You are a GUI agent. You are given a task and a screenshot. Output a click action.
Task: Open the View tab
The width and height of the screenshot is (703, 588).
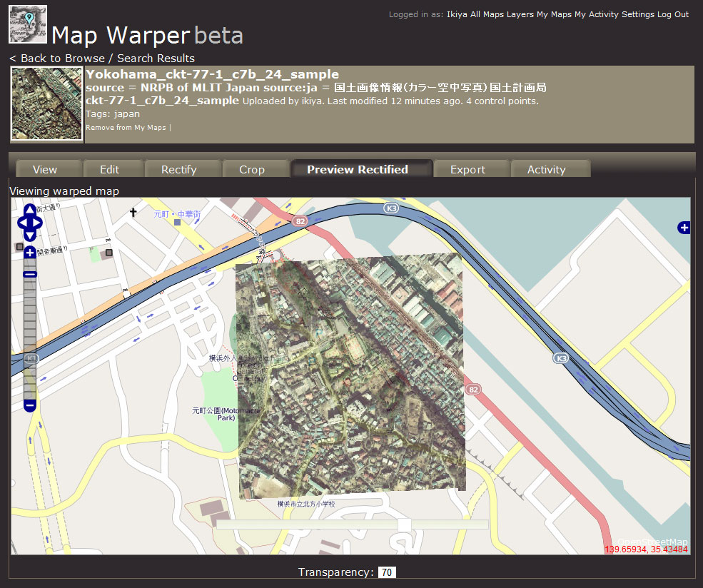pos(45,169)
